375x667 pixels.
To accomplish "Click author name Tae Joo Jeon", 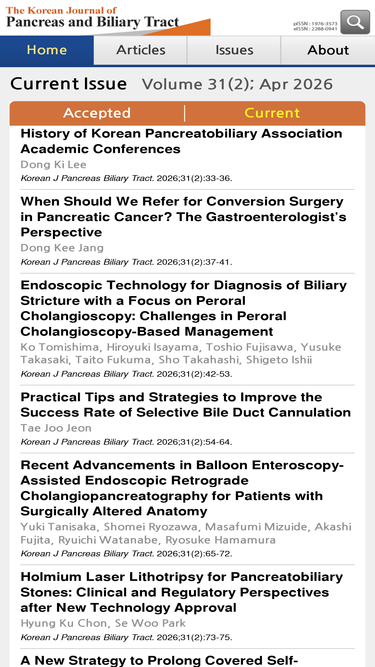I will (56, 428).
